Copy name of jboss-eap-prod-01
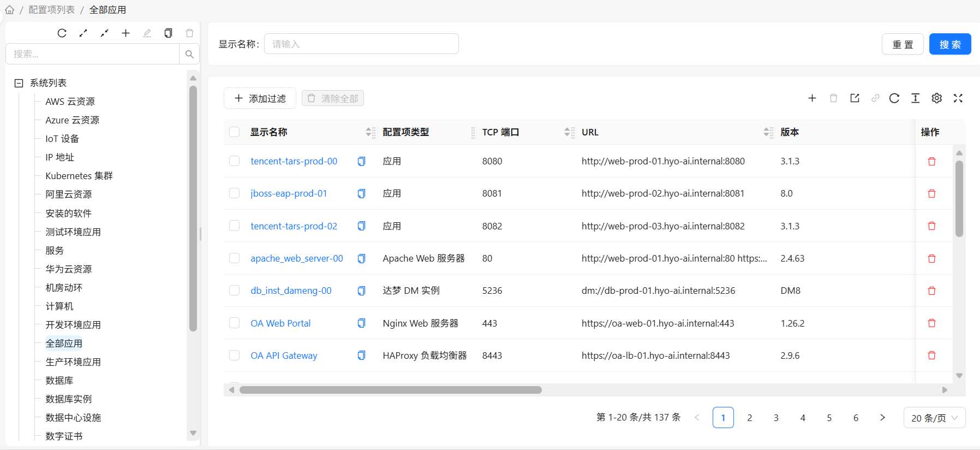Image resolution: width=980 pixels, height=450 pixels. 361,193
